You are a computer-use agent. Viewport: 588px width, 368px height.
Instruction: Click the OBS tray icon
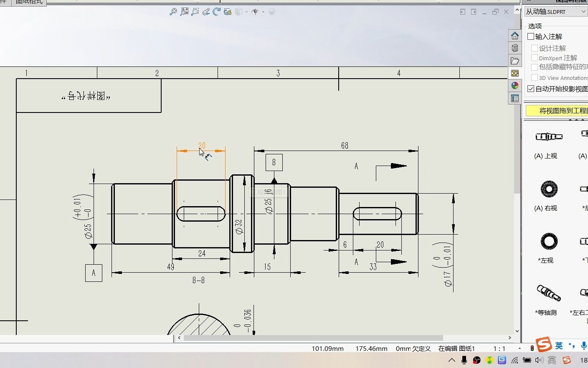point(476,360)
